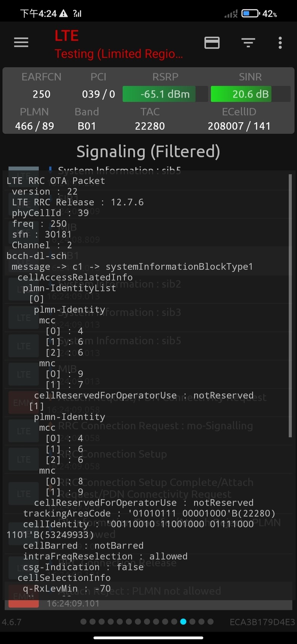This screenshot has height=644, width=297.
Task: Tap the red EMM tag at bottom
Action: (23, 599)
